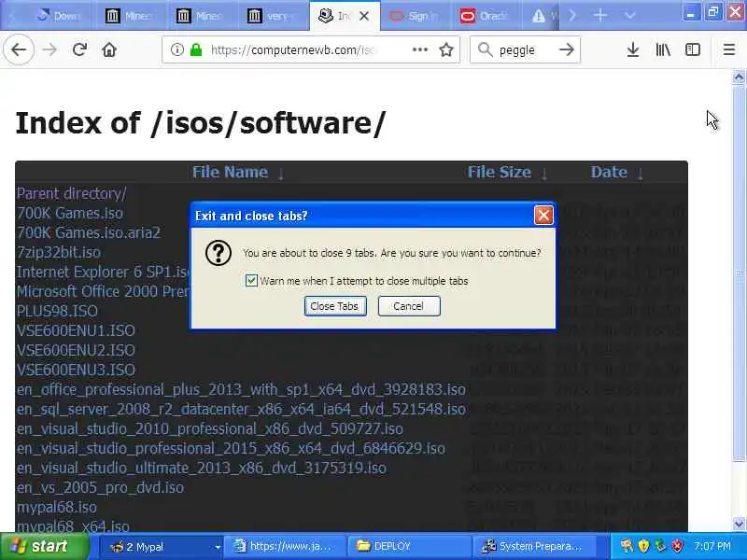Switch to the Sign in tab
This screenshot has width=747, height=560.
416,16
